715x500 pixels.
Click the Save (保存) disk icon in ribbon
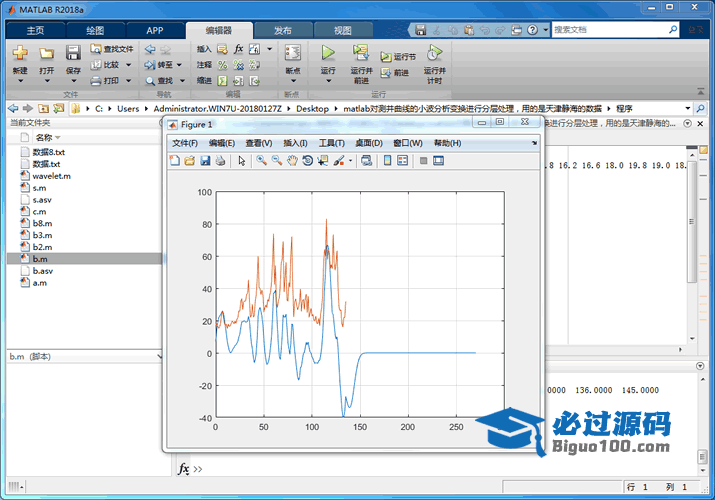pos(73,53)
